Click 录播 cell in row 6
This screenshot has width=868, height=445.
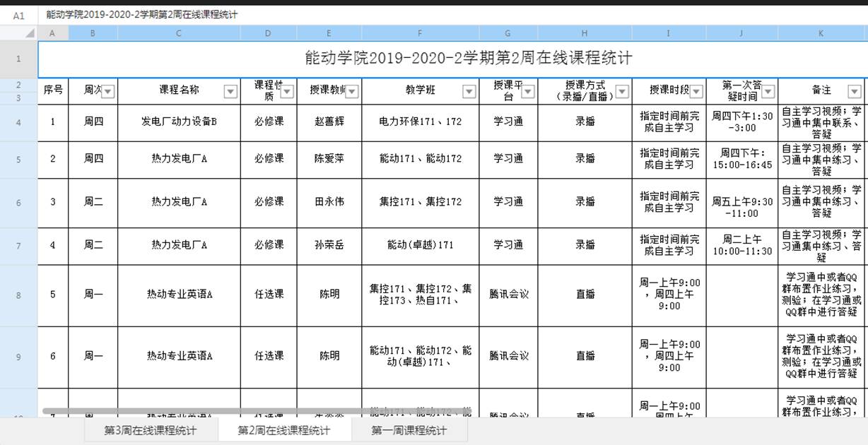[585, 202]
